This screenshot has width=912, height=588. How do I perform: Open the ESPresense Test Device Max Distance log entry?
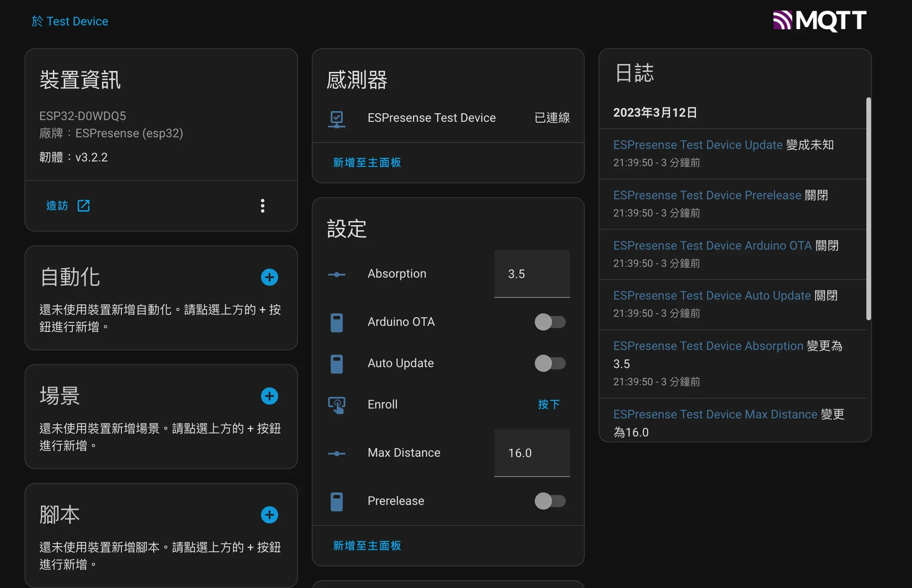click(715, 414)
